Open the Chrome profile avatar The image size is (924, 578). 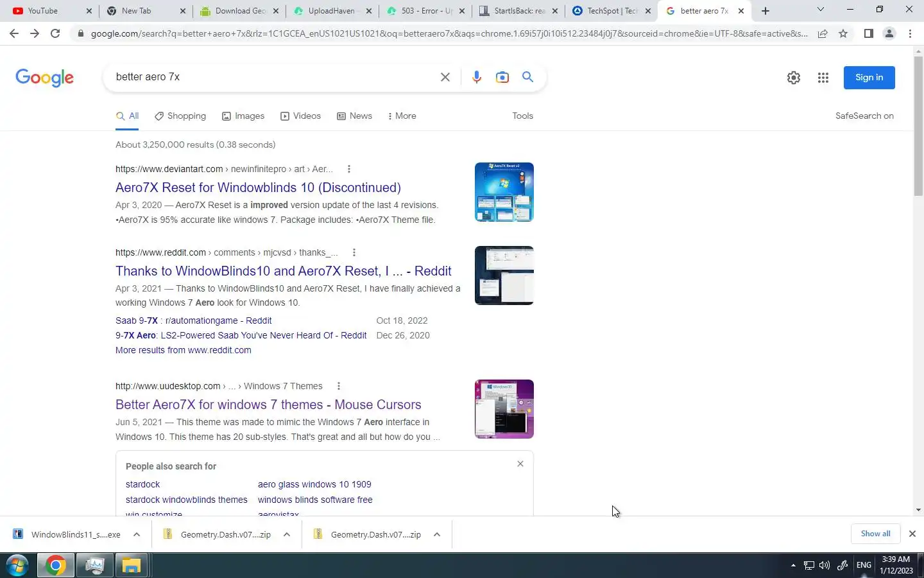coord(889,33)
